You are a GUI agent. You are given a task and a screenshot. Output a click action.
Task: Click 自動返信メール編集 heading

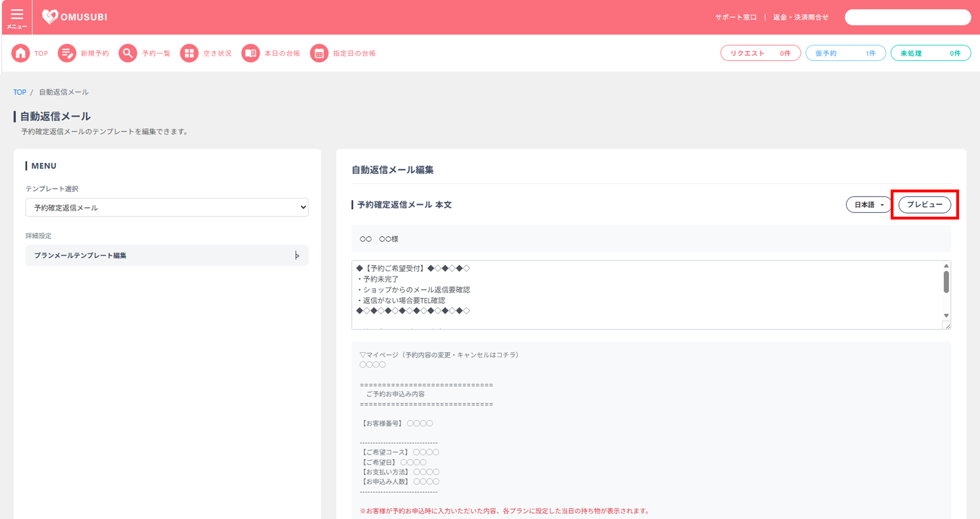click(x=393, y=170)
